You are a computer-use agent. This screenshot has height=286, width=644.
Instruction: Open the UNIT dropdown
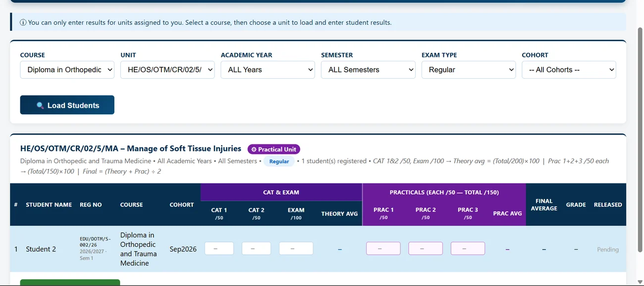(167, 70)
